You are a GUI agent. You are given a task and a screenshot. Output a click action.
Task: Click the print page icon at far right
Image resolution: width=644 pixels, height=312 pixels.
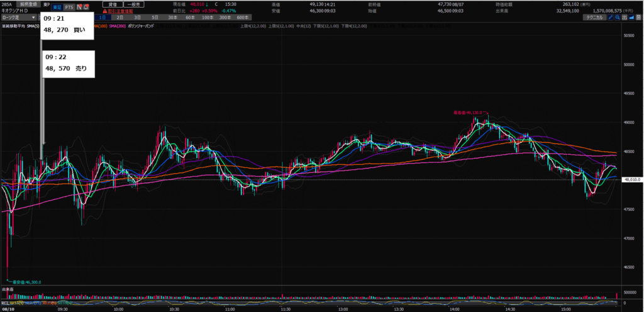click(x=638, y=18)
